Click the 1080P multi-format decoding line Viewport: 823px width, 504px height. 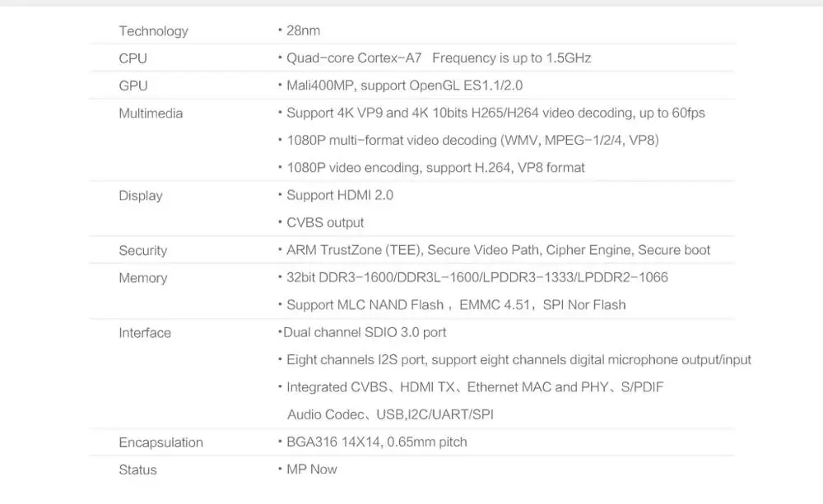(472, 140)
